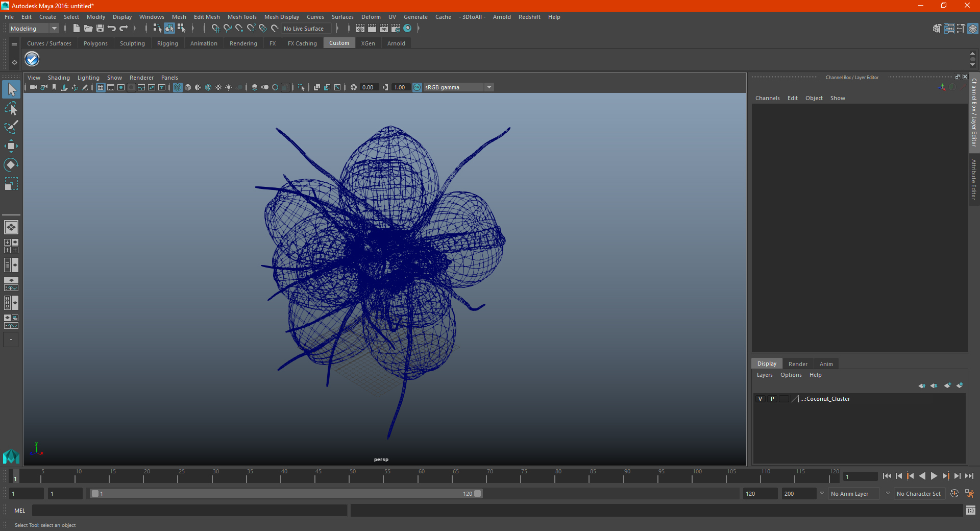The height and width of the screenshot is (531, 980).
Task: Move selected layer up in list
Action: click(x=922, y=385)
